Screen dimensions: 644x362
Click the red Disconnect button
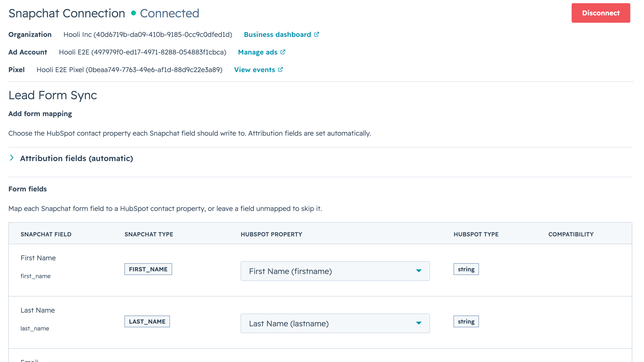click(601, 13)
